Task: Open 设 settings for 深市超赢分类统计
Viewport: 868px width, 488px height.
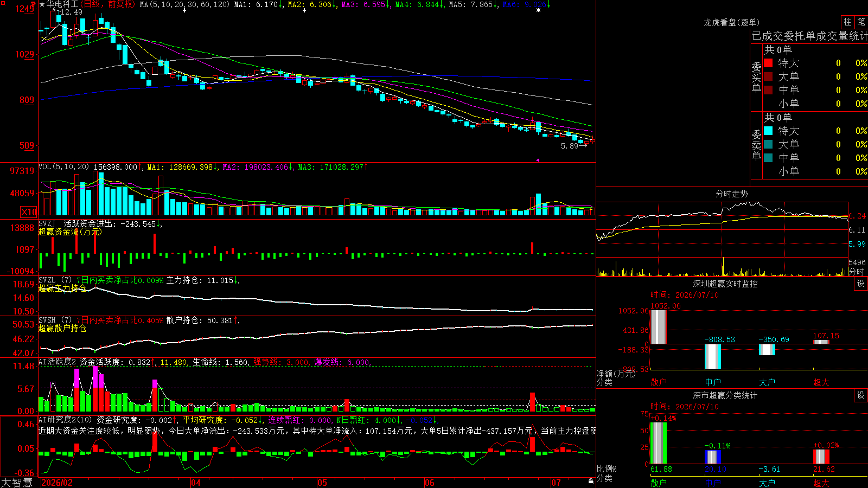Action: point(861,395)
